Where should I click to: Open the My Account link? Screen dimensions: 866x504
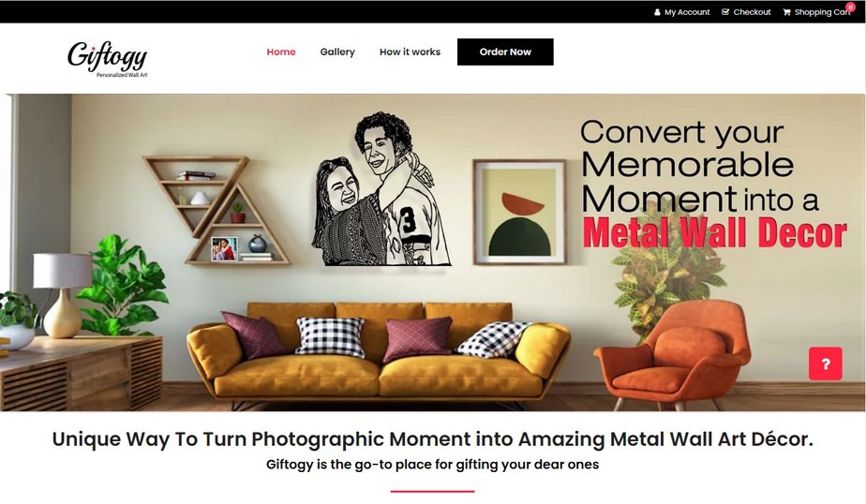(687, 12)
